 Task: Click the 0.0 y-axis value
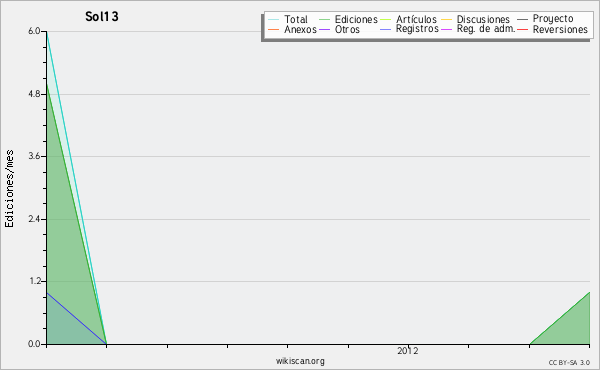(34, 344)
